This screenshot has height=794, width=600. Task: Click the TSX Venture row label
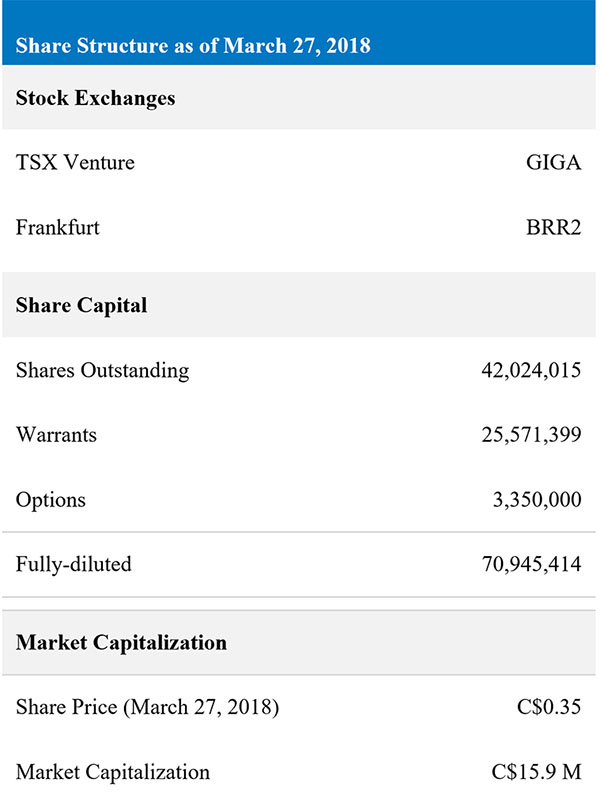pos(75,163)
